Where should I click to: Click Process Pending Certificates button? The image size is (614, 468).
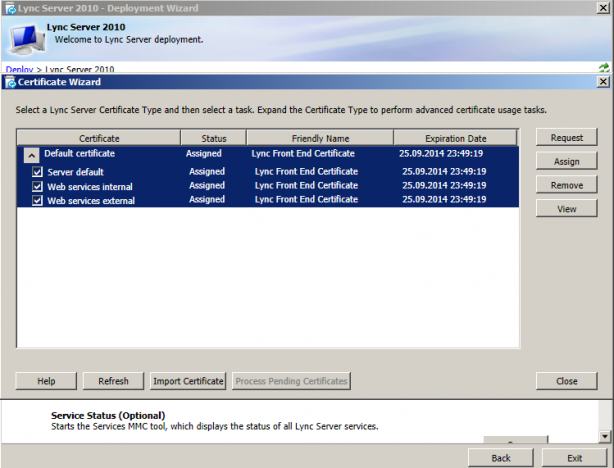pos(291,381)
